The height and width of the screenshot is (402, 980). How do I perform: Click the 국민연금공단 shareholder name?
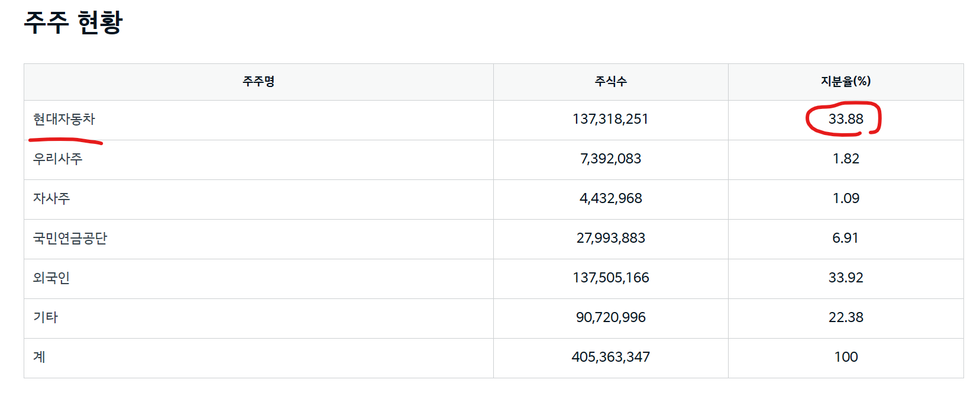70,239
